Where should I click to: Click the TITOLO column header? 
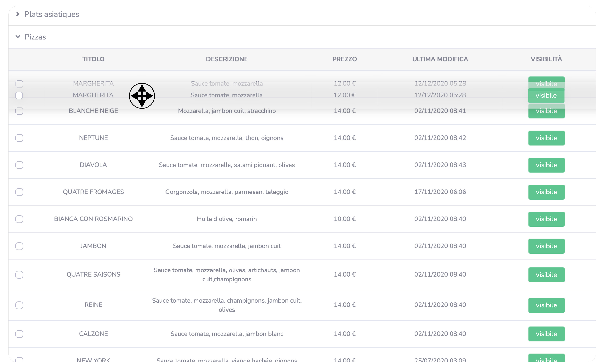pos(93,59)
